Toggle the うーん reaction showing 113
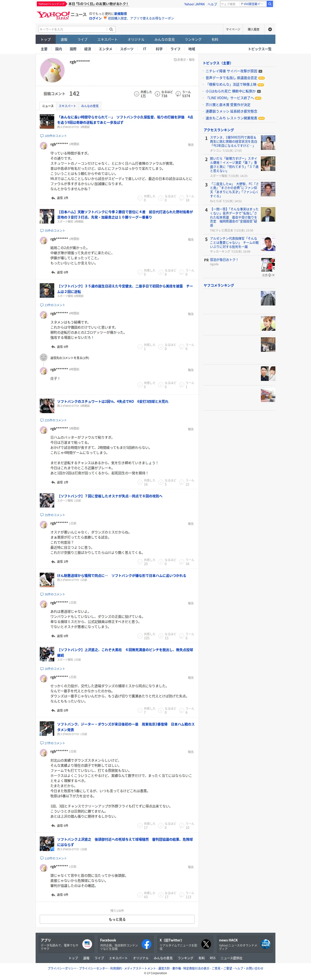 [x=187, y=895]
